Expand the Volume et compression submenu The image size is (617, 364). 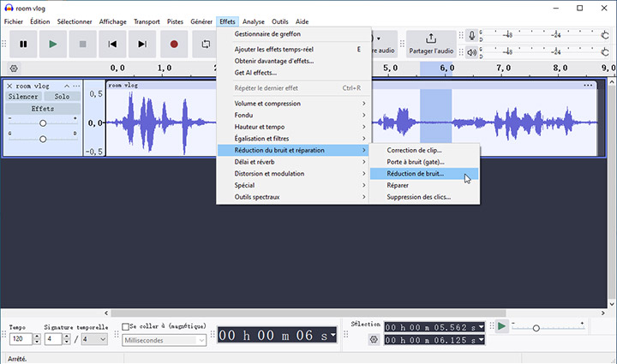[x=292, y=104]
